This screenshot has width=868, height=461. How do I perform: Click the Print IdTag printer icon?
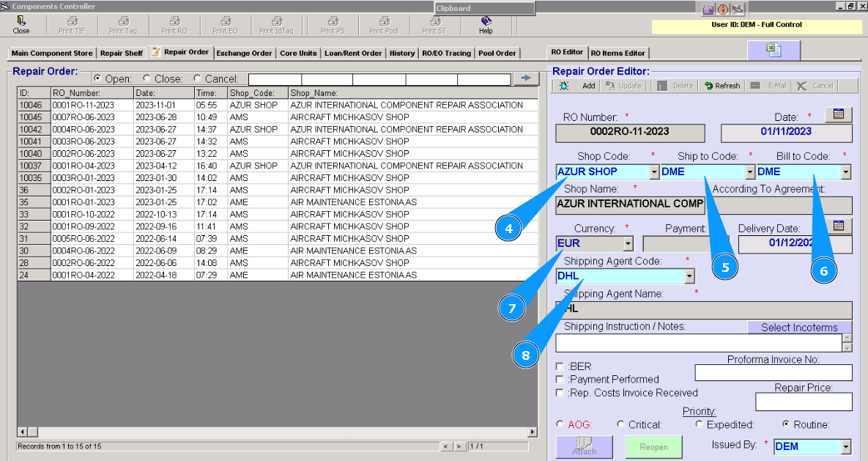coord(277,21)
